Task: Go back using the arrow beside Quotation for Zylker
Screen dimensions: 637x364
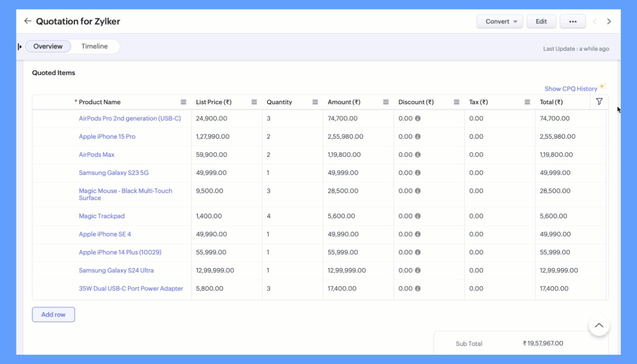Action: pyautogui.click(x=27, y=21)
